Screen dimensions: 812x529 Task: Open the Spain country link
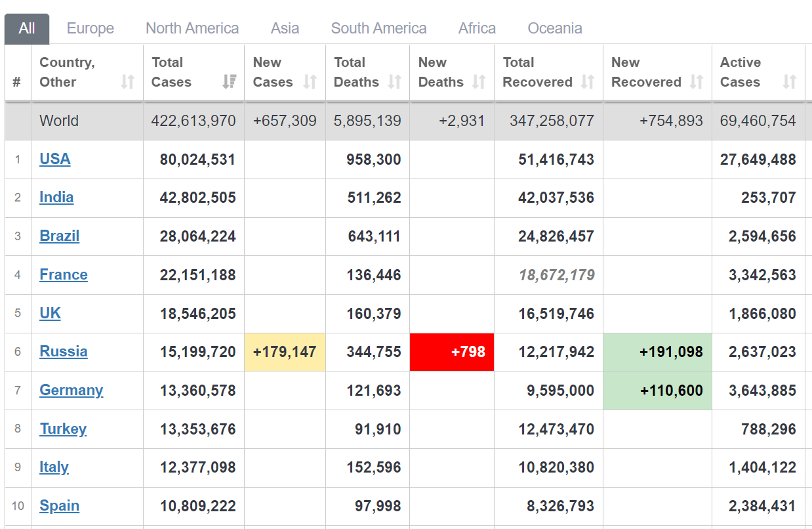(60, 506)
